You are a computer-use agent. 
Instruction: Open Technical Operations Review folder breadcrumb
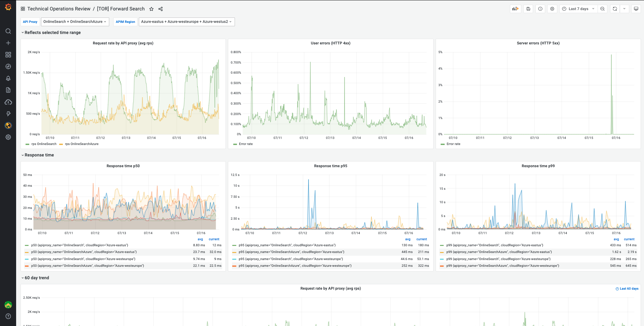(59, 9)
